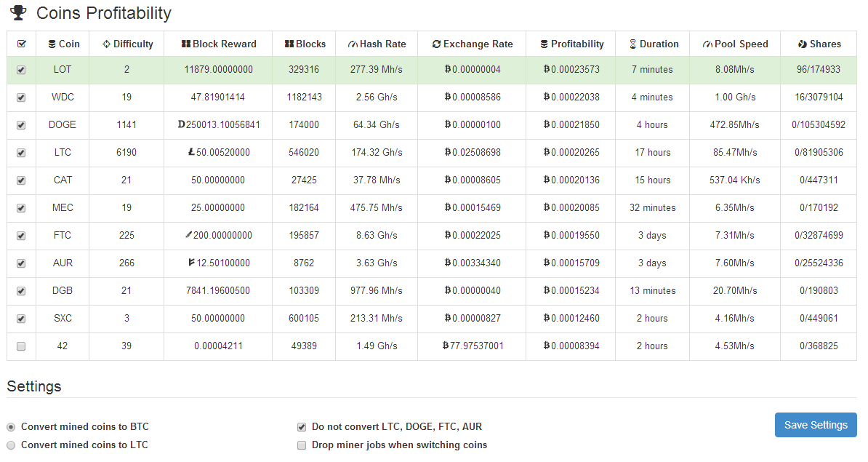
Task: Click the Difficulty column header text
Action: [x=133, y=44]
